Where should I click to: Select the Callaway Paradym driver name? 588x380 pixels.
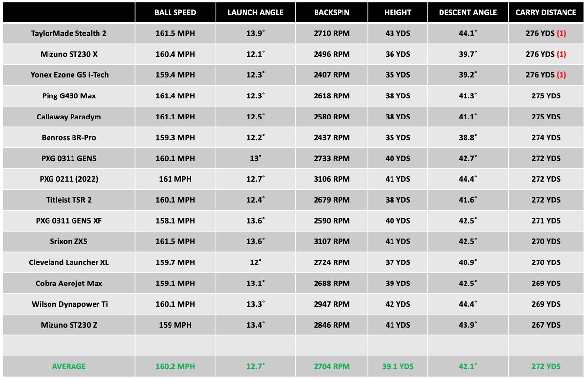click(69, 117)
